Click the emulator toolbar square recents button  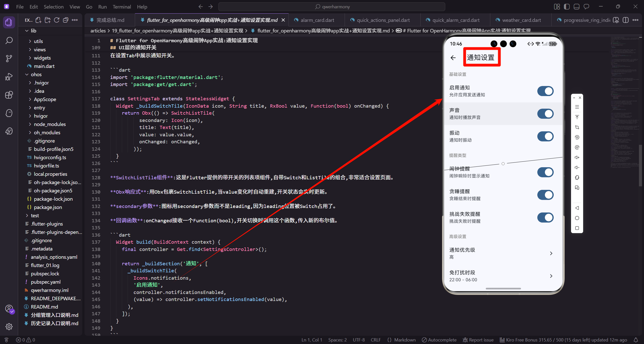[577, 228]
